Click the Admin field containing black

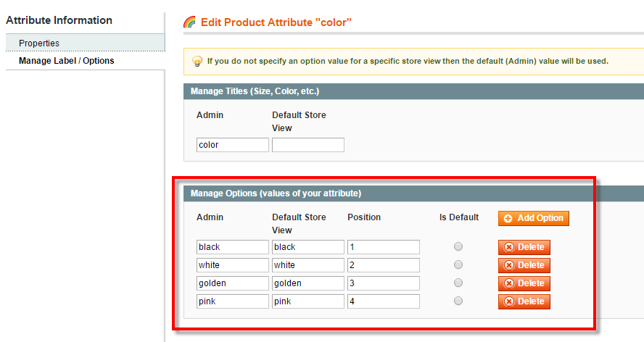click(232, 247)
